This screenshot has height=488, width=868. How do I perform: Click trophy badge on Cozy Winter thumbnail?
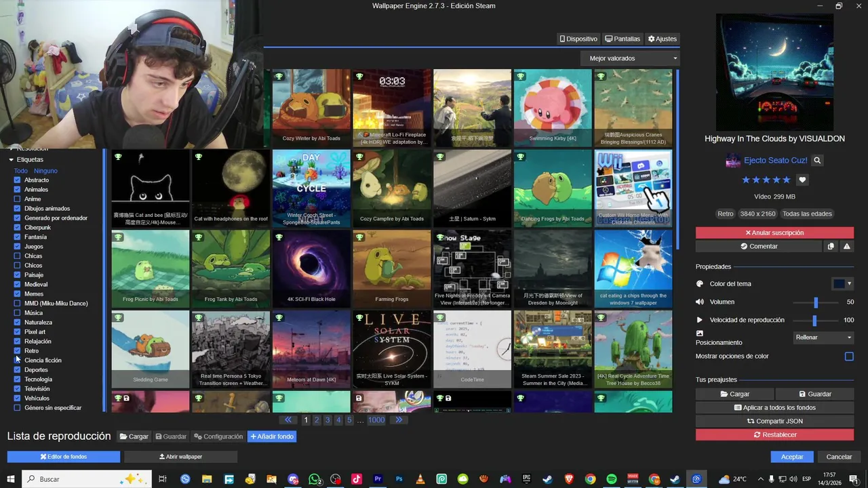(x=279, y=77)
